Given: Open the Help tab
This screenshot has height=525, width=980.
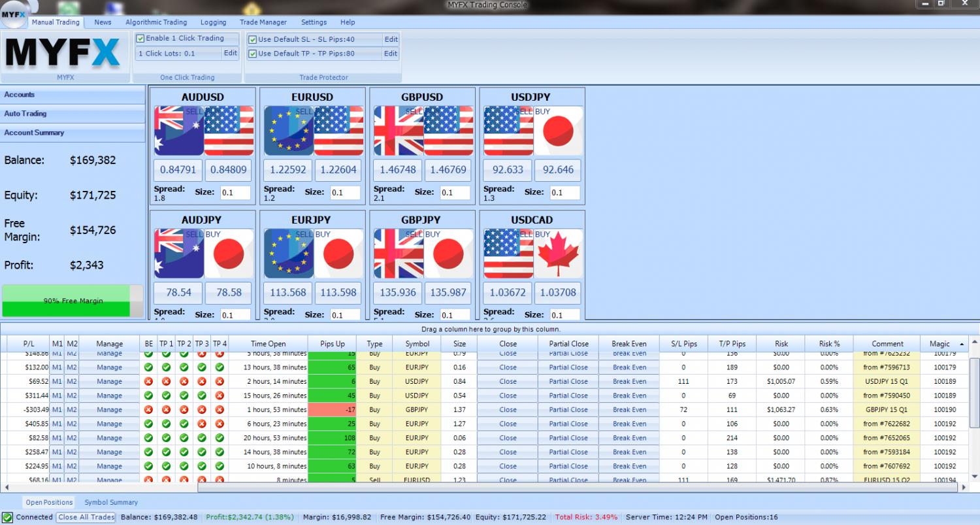Looking at the screenshot, I should coord(348,22).
